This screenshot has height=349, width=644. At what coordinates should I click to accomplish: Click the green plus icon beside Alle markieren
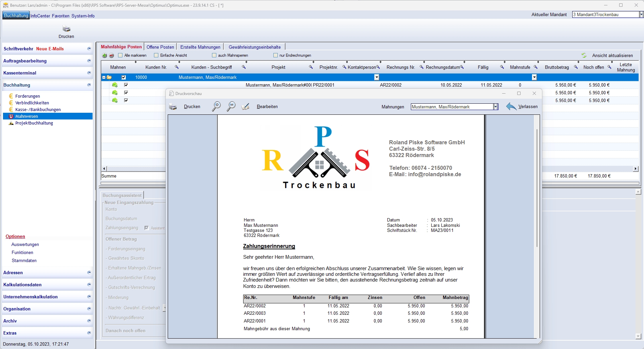coord(105,55)
